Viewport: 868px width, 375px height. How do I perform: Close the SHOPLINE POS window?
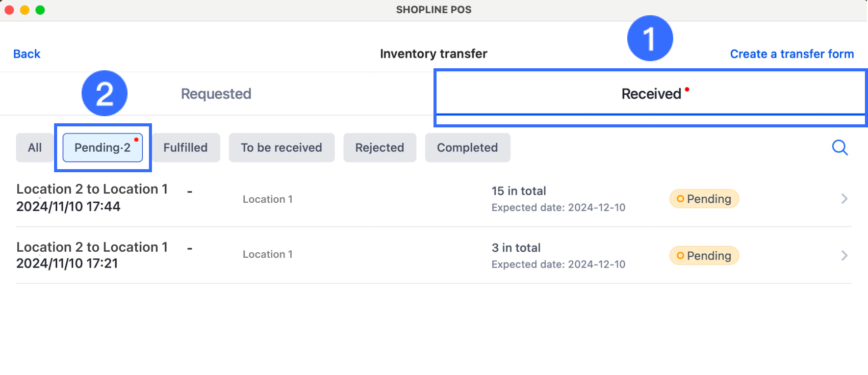(9, 10)
